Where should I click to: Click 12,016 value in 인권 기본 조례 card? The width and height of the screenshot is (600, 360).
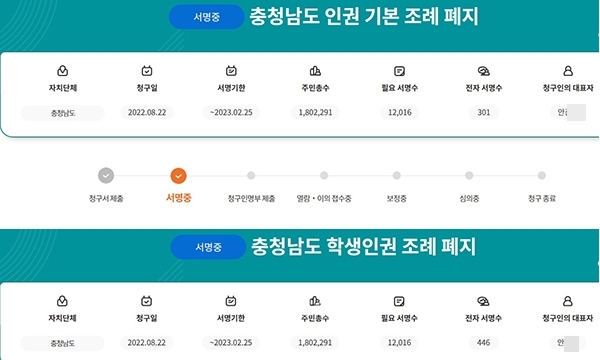(399, 112)
